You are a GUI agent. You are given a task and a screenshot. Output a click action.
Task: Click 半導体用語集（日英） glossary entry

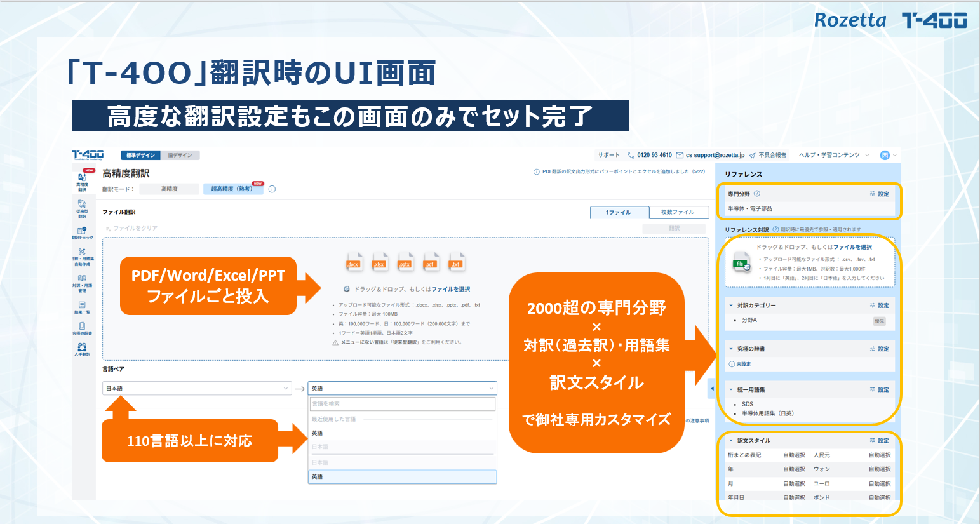pos(768,413)
